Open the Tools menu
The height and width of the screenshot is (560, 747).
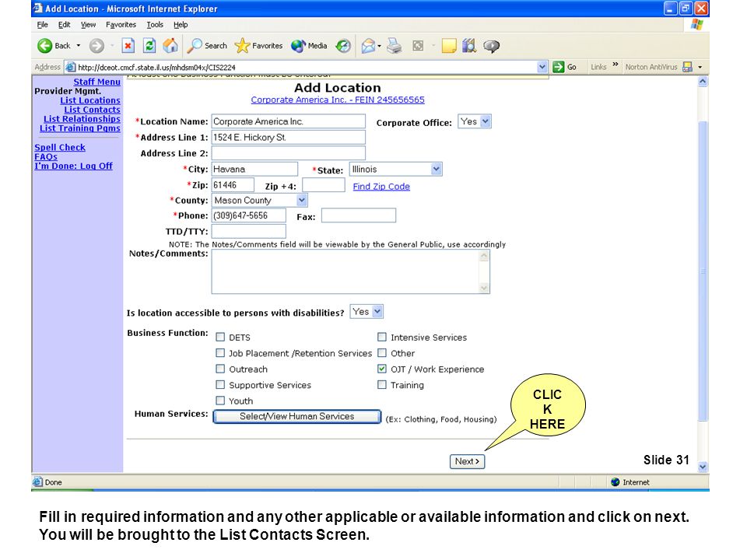(155, 25)
